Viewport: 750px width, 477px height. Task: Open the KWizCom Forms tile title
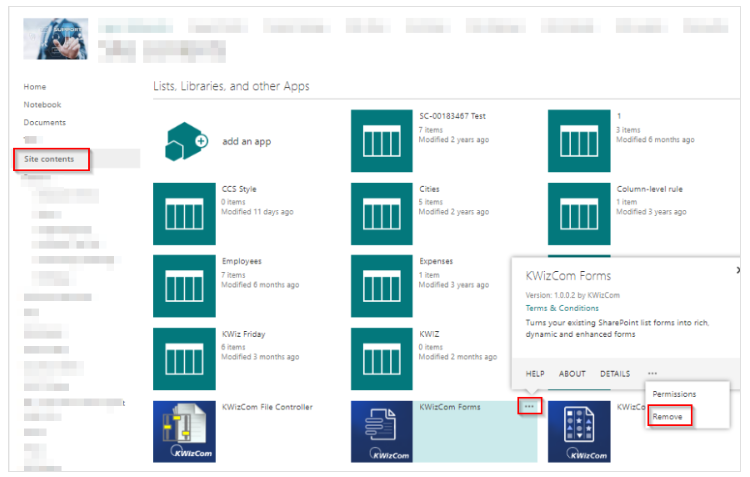(450, 407)
